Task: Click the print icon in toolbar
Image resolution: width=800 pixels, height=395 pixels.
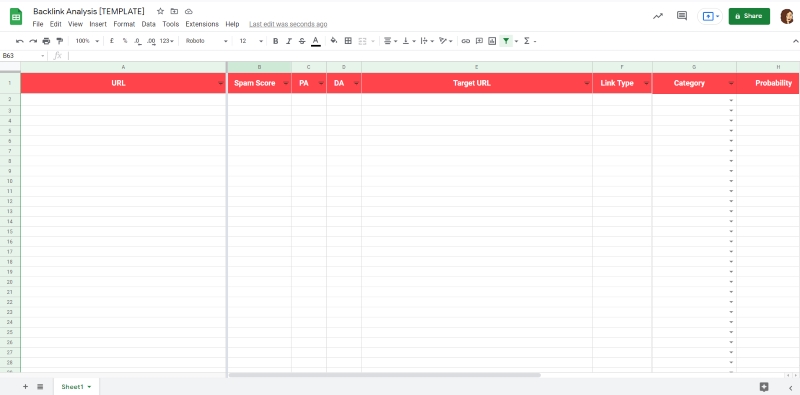Action: tap(46, 41)
